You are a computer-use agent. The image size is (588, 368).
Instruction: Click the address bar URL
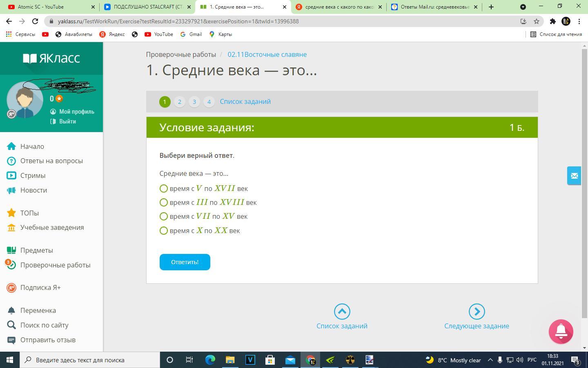click(178, 21)
